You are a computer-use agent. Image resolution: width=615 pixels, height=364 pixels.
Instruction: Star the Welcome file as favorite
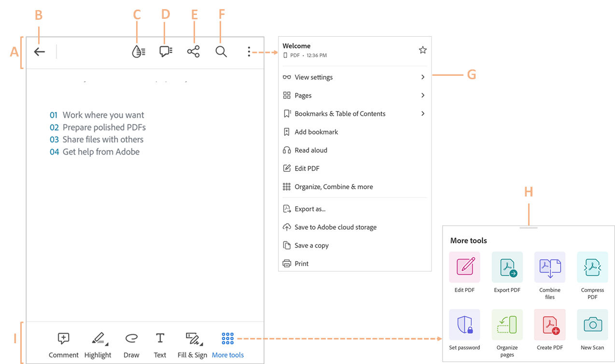point(423,50)
